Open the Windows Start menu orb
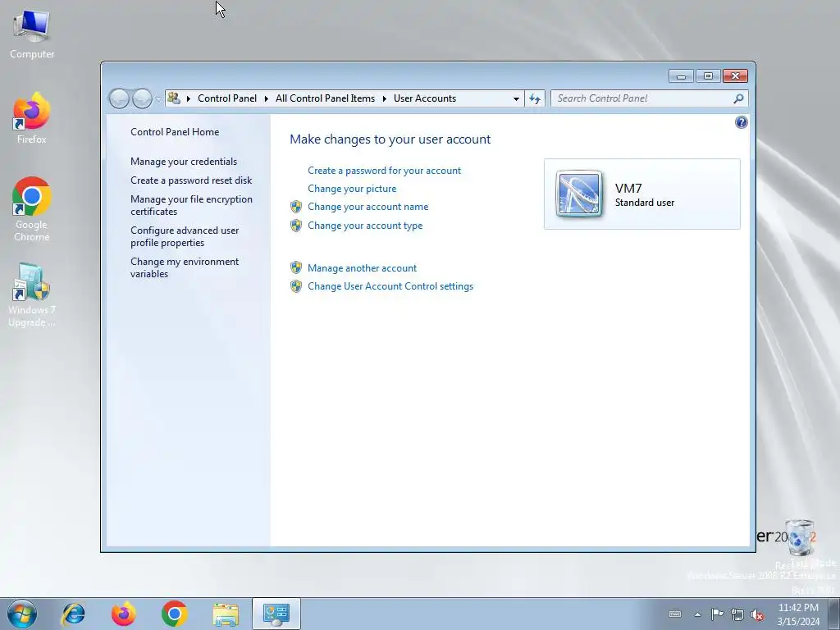The image size is (840, 630). (22, 614)
